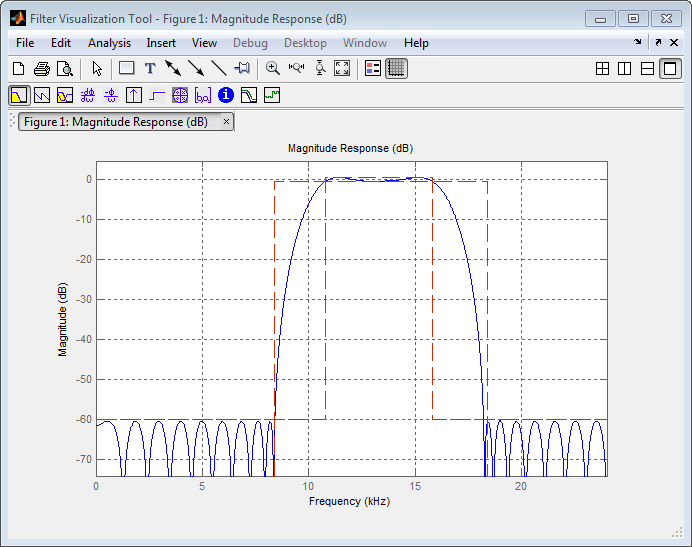
Task: Open Filter Information with the blue info icon
Action: [x=226, y=96]
